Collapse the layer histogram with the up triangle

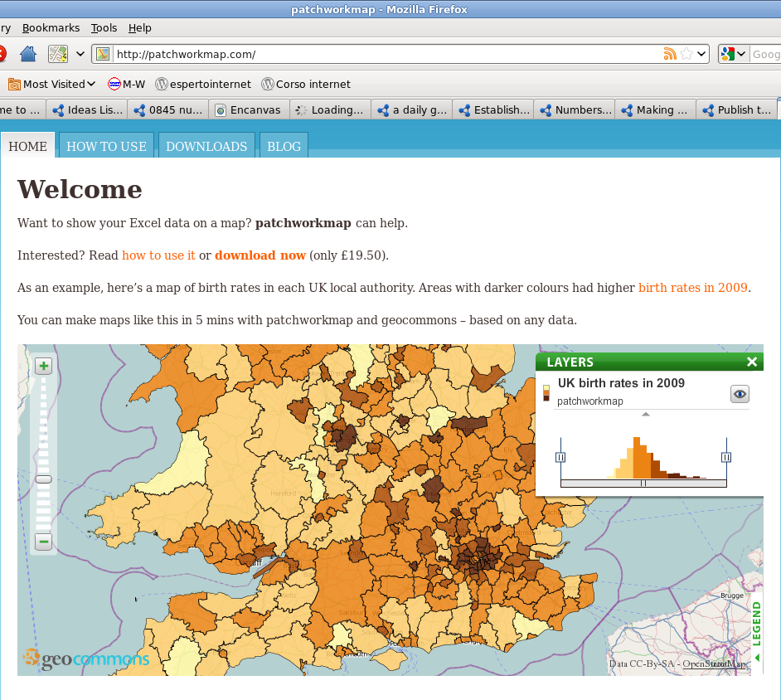(646, 414)
